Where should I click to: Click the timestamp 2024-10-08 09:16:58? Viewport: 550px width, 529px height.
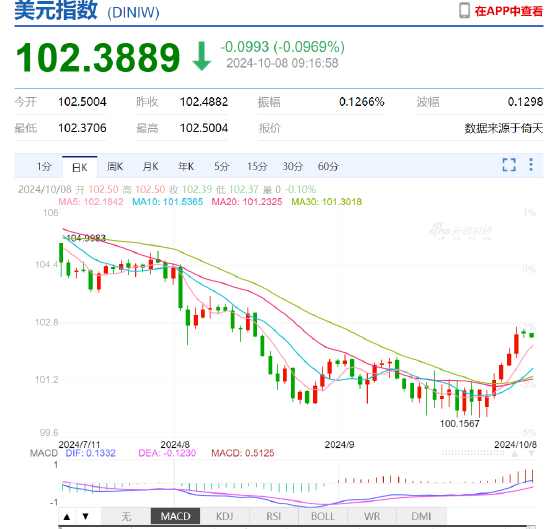click(282, 63)
